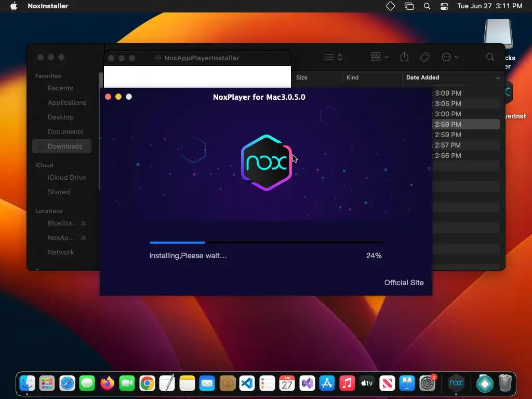Open FaceTime from the dock
Viewport: 532px width, 399px height.
click(x=127, y=383)
